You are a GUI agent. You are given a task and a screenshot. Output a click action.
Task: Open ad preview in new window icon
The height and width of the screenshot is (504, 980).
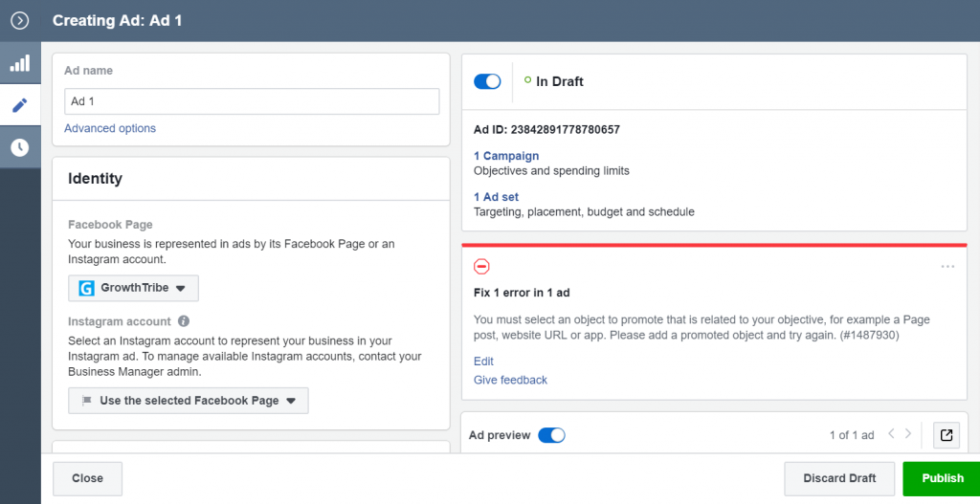947,435
